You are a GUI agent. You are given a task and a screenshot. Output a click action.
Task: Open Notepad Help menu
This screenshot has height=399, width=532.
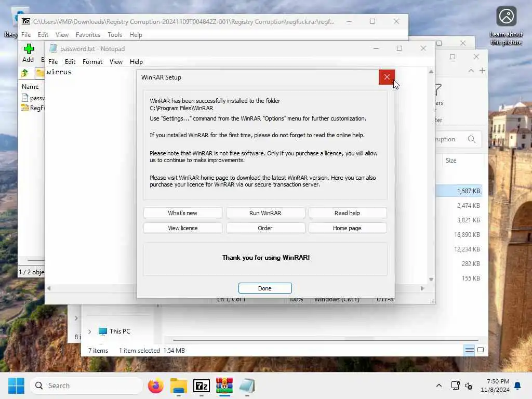coord(136,62)
